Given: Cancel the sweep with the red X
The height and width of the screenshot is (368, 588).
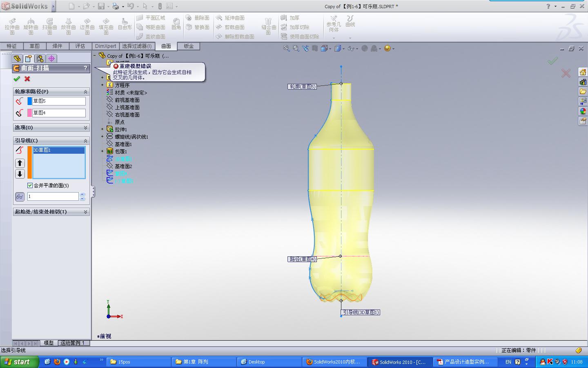Looking at the screenshot, I should coord(27,79).
